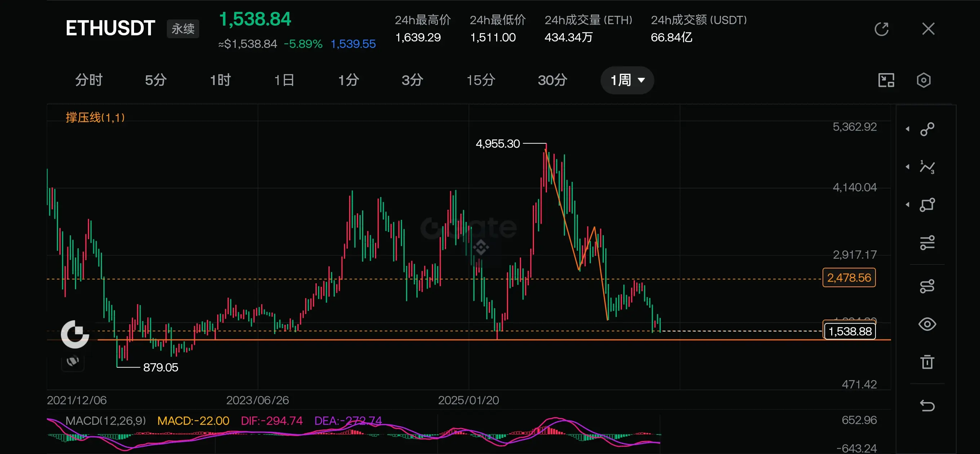Tap the 471.42 price axis label
The height and width of the screenshot is (454, 980).
(859, 384)
